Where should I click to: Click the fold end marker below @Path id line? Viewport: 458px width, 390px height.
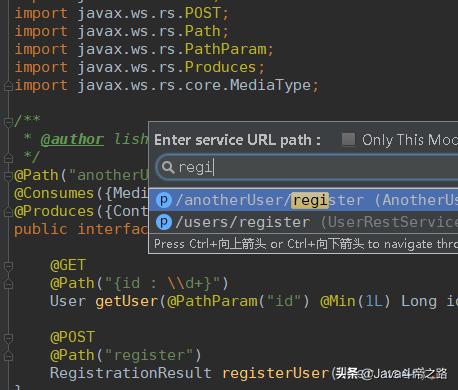pos(8,284)
